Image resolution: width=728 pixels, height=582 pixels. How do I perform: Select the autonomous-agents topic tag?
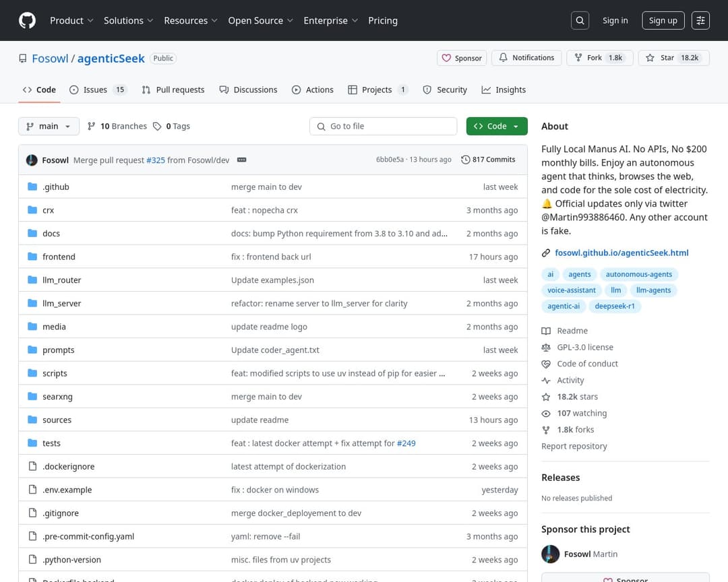pyautogui.click(x=638, y=274)
